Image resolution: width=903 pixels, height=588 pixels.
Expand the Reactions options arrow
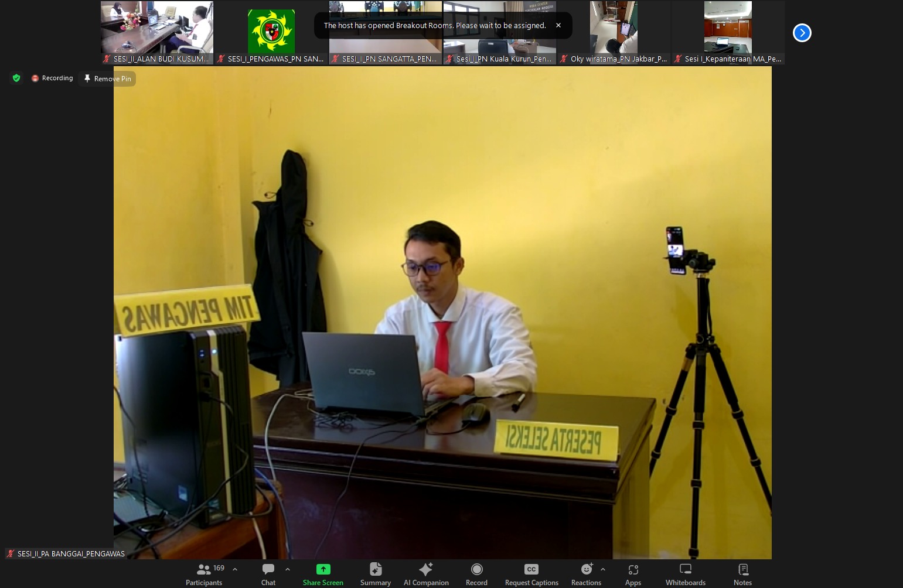click(x=603, y=569)
